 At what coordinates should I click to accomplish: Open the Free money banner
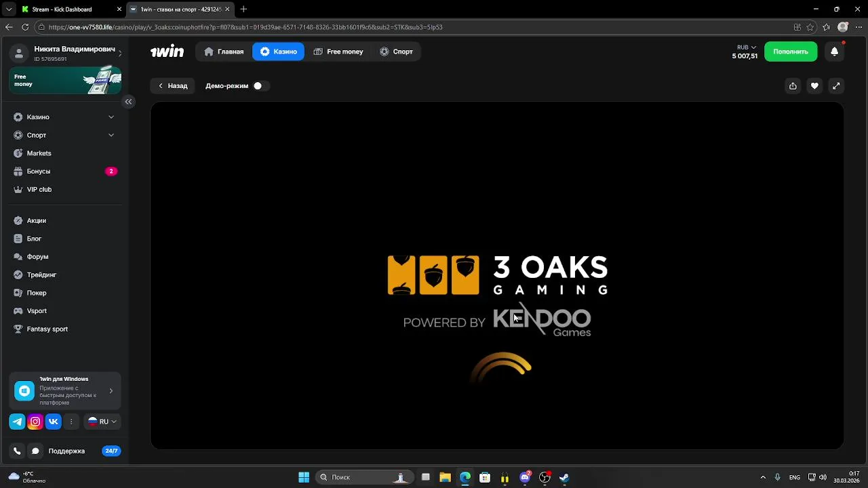click(x=65, y=80)
